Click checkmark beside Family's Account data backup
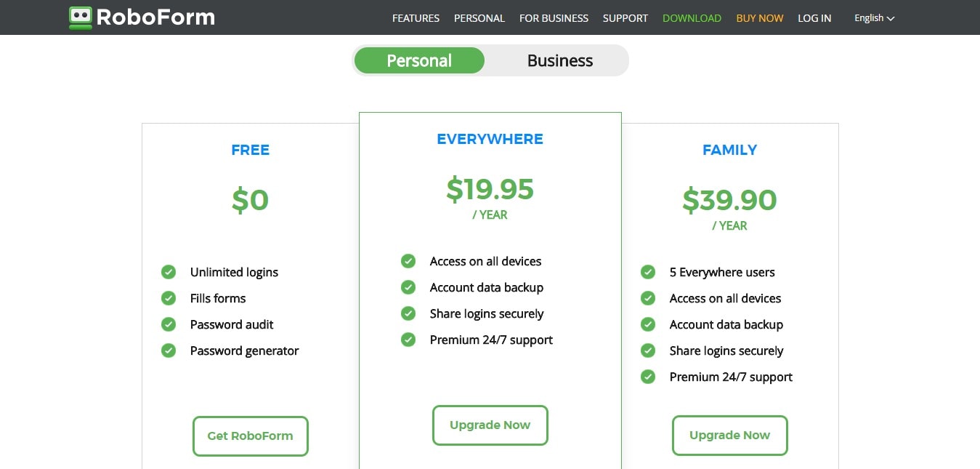This screenshot has width=980, height=469. pos(648,324)
